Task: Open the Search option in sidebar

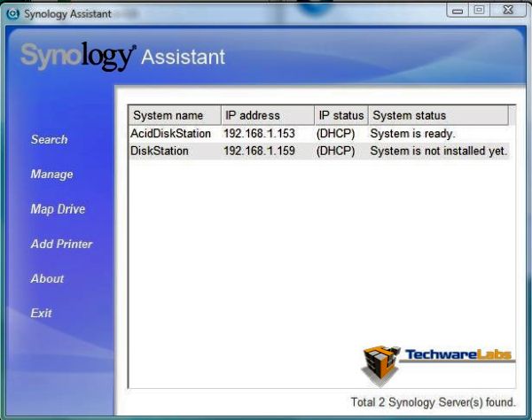Action: tap(49, 139)
